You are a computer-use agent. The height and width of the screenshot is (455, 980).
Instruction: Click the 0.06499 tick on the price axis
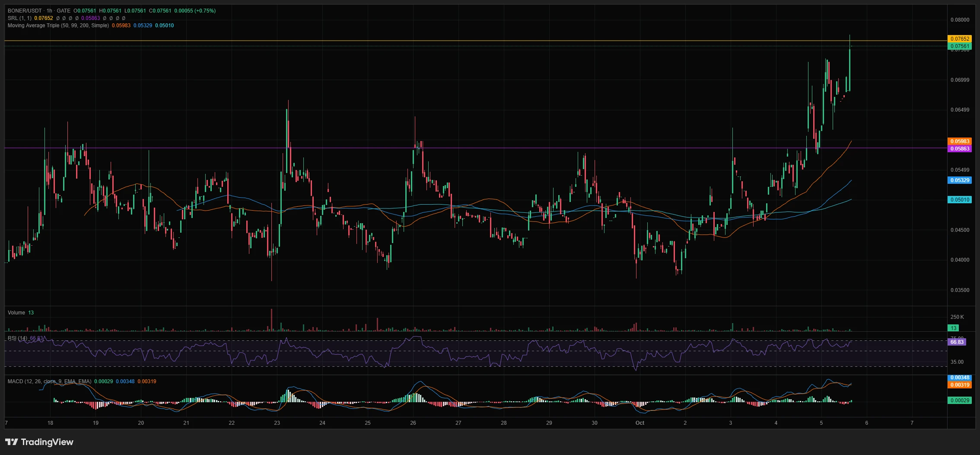pyautogui.click(x=960, y=110)
